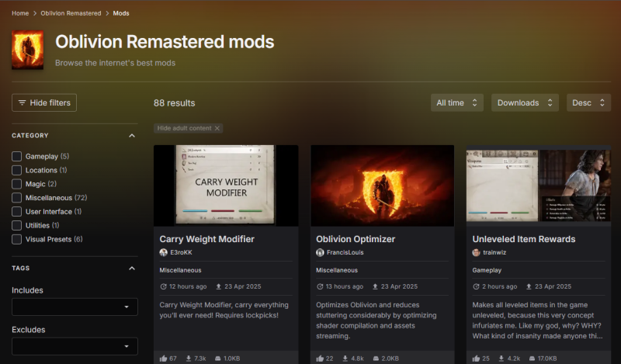
Task: Open the Downloads sort dropdown
Action: coord(526,102)
